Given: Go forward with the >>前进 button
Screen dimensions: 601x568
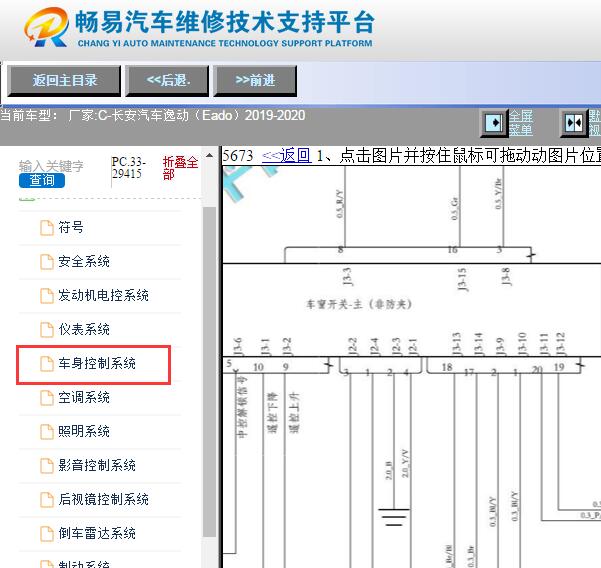Looking at the screenshot, I should pyautogui.click(x=255, y=80).
